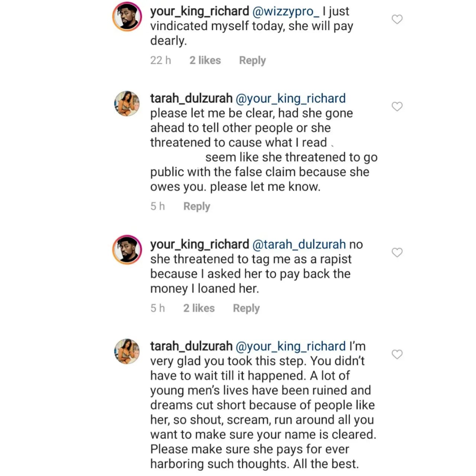
Task: Click username tarah_dulzurah on "let me be clear" comment
Action: click(191, 99)
